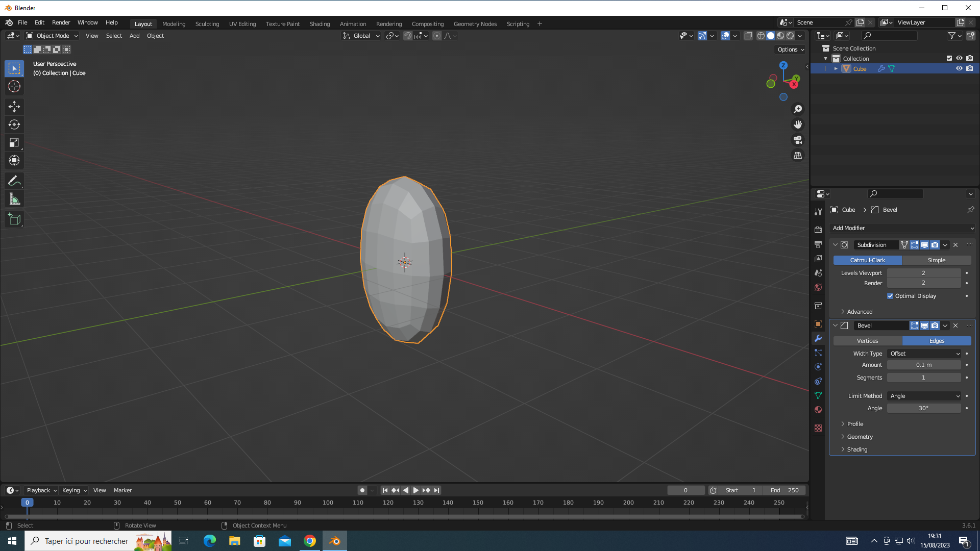The image size is (980, 551).
Task: Open the Tool properties tab
Action: (818, 212)
